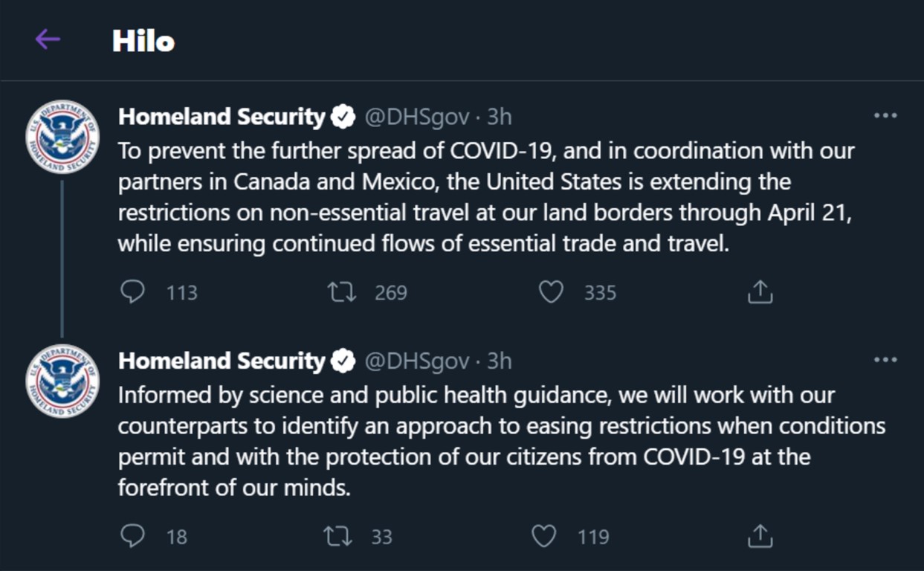Like the tweet with 119 likes

pyautogui.click(x=544, y=536)
